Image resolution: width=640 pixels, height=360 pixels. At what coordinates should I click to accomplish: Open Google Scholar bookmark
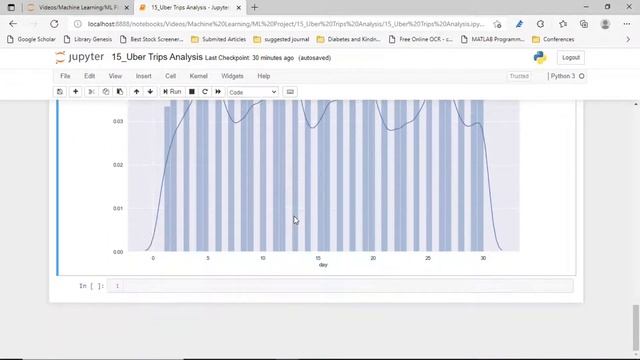click(x=31, y=40)
